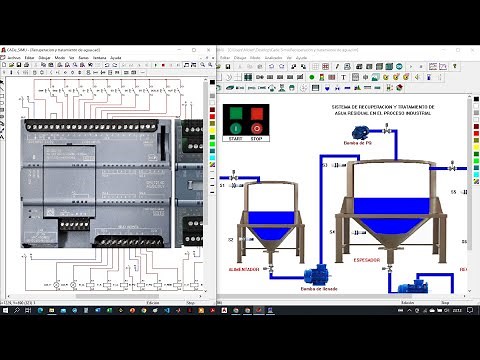Viewport: 480px width, 360px height.
Task: Open Ayuda menu in CADe_SIMU
Action: coord(116,58)
